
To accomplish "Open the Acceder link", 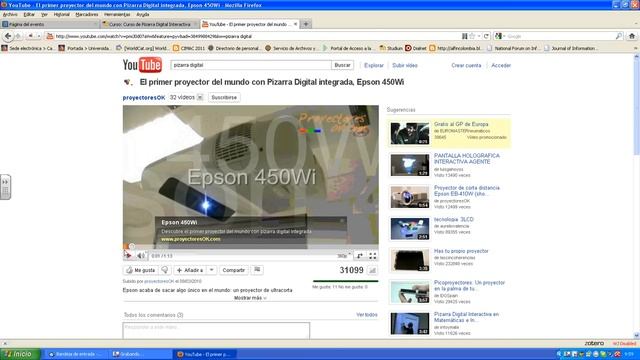I will click(x=501, y=65).
